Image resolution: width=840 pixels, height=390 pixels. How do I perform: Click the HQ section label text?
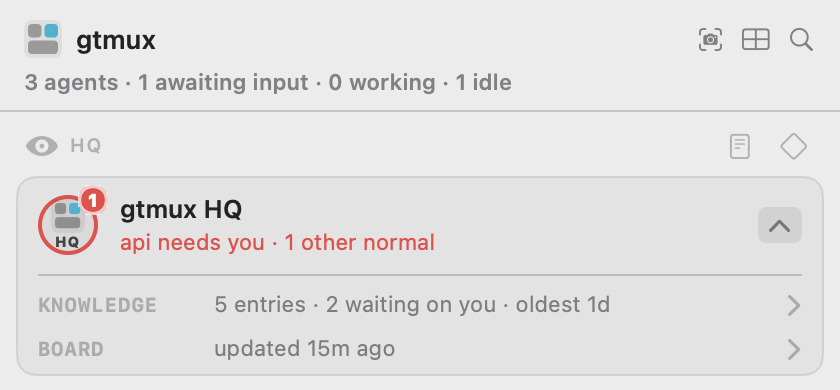[86, 146]
